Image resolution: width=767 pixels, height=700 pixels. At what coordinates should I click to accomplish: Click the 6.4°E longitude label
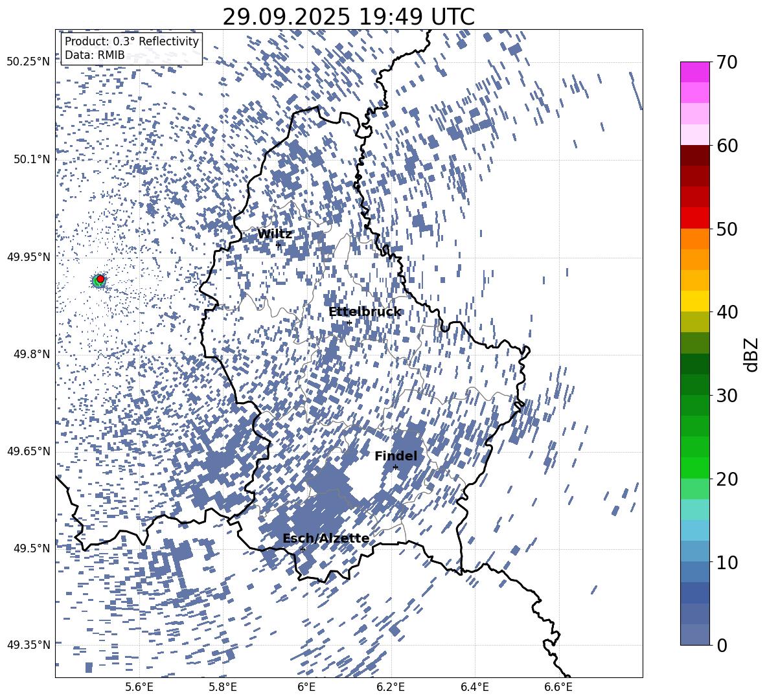pos(475,687)
